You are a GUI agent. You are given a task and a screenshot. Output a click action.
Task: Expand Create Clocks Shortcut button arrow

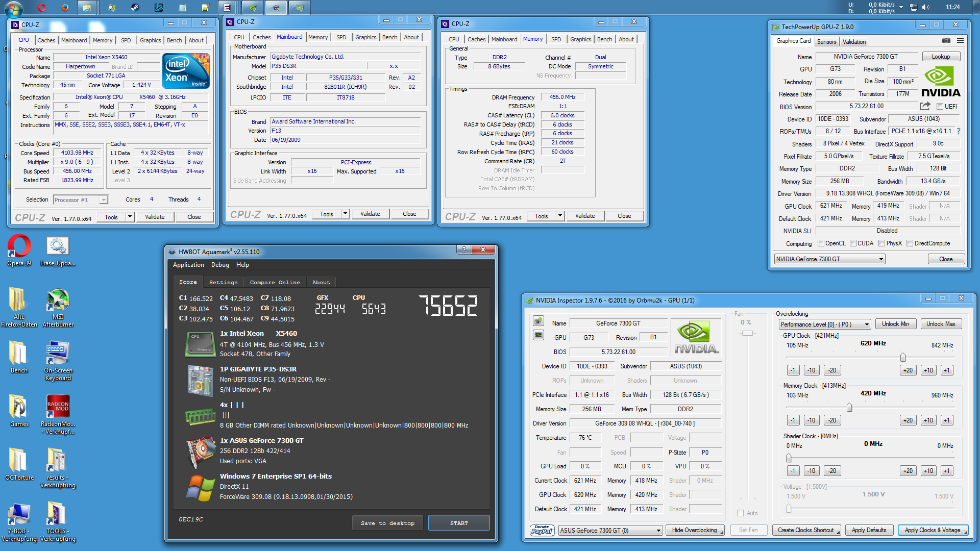(838, 533)
